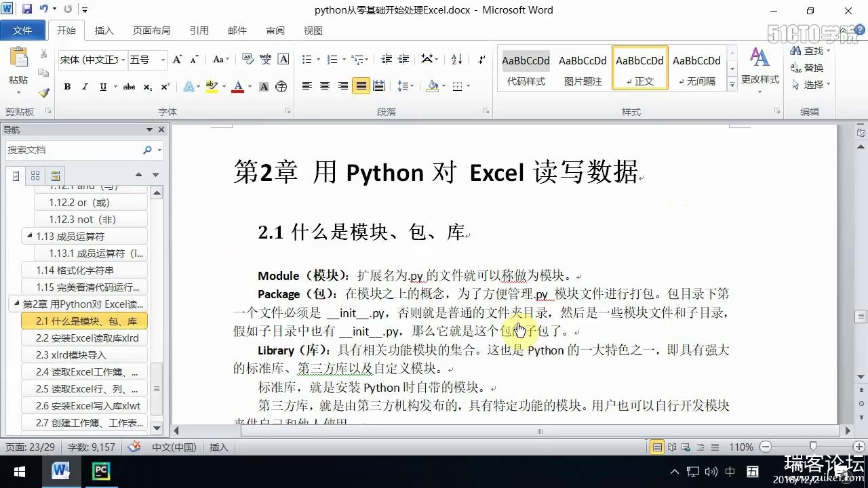Click the Text Effects glowing A icon
This screenshot has width=868, height=488.
click(x=189, y=87)
